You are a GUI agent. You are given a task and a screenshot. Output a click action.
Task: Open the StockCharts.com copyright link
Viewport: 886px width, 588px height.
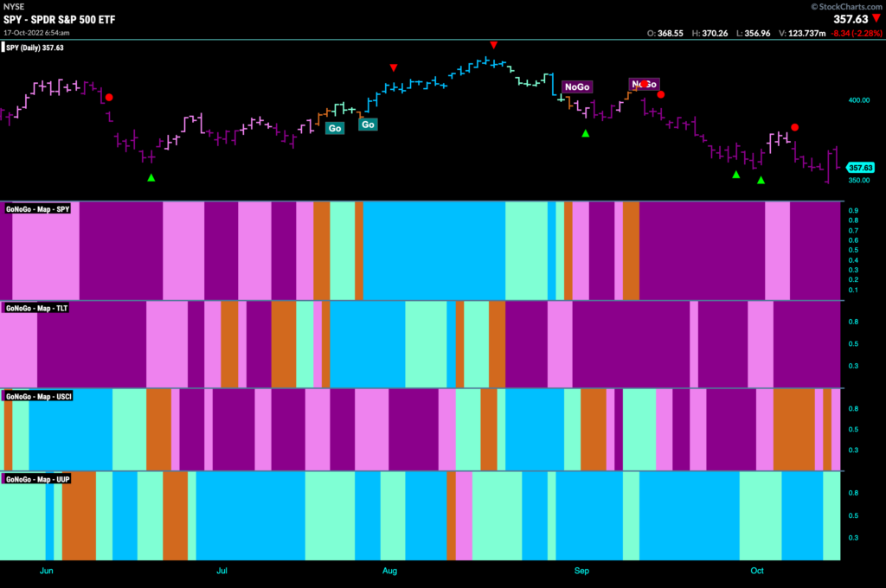coord(846,7)
